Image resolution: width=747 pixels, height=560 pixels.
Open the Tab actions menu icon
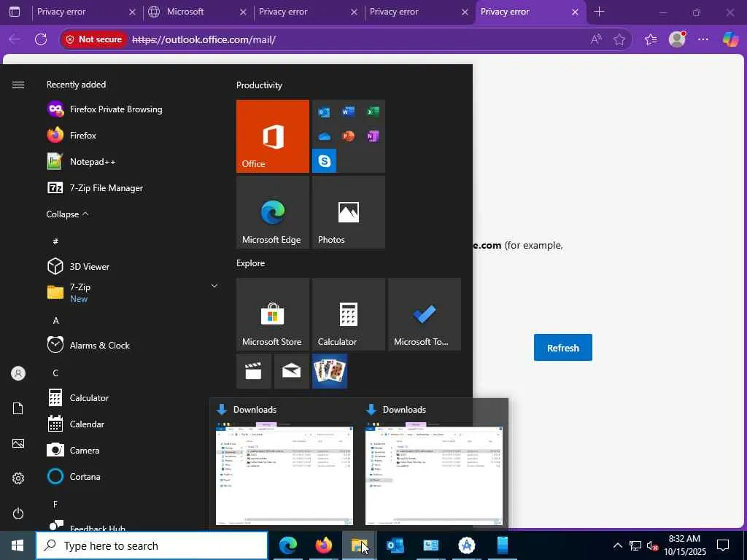click(15, 12)
